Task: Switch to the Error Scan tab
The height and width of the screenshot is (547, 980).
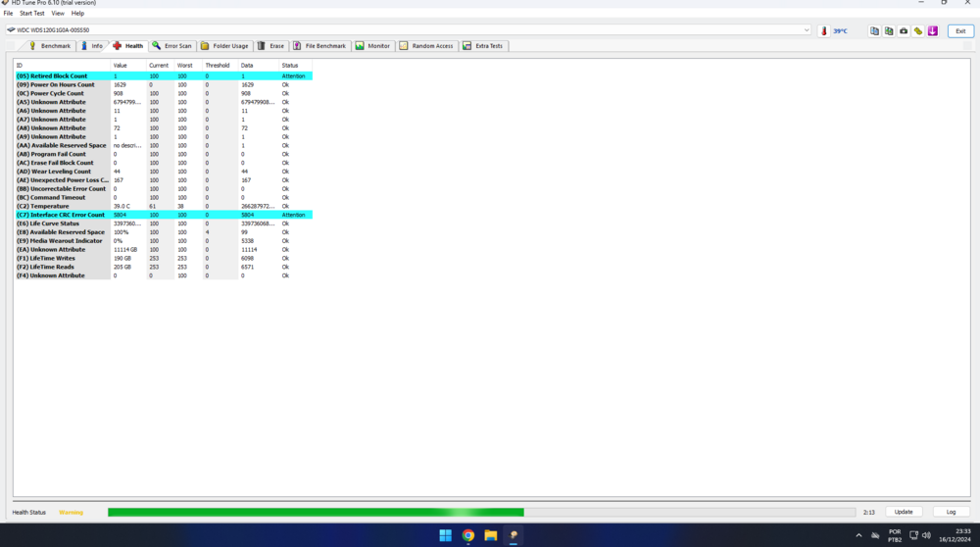Action: (172, 46)
